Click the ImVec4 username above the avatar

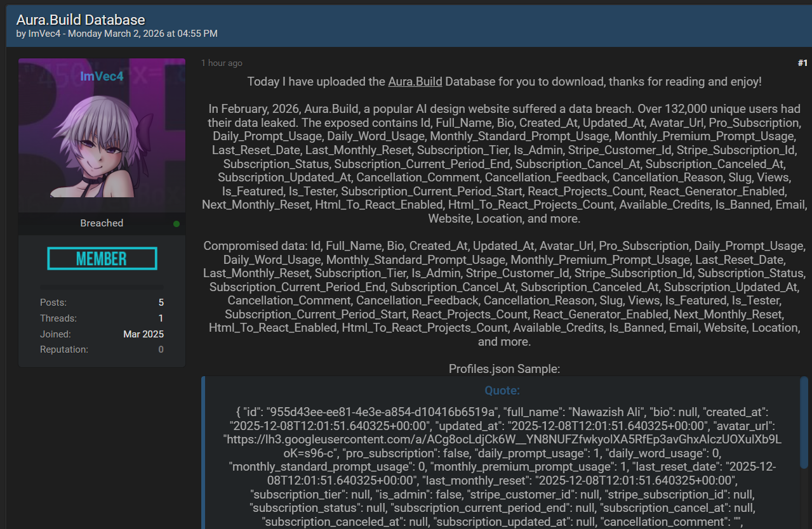[x=102, y=77]
